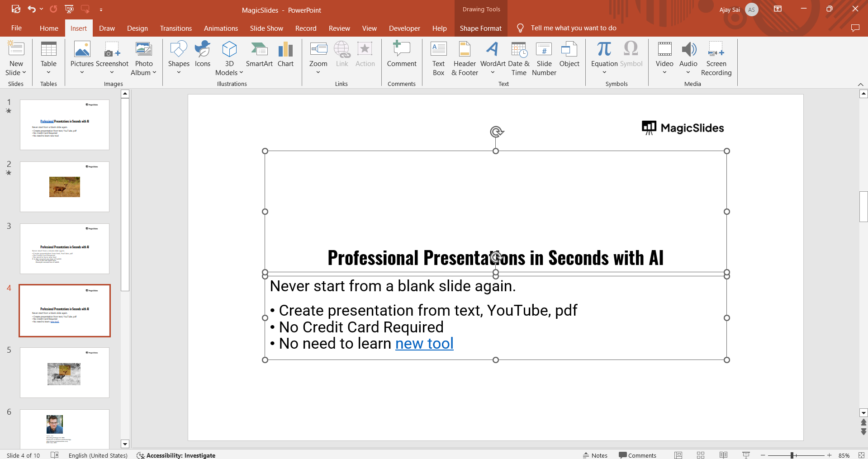The height and width of the screenshot is (459, 868).
Task: Open Ribbon Display Options
Action: point(778,9)
